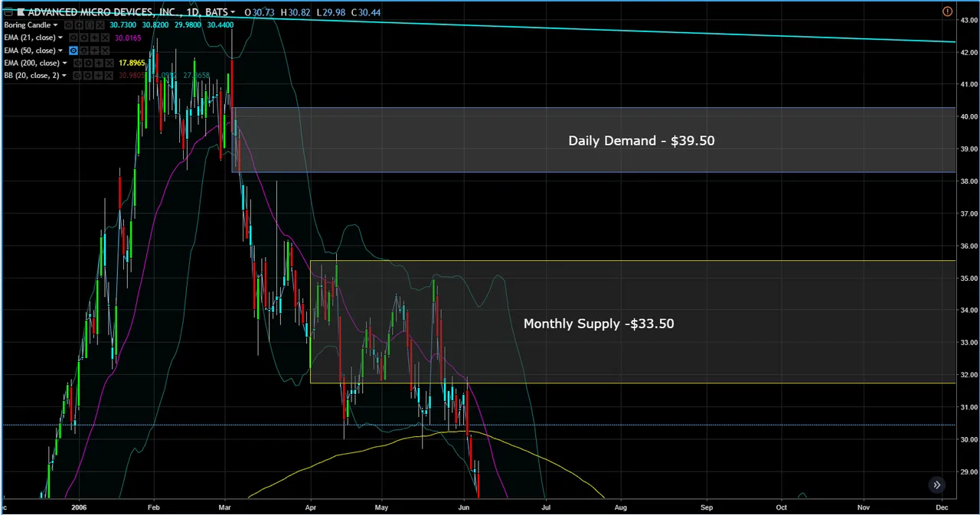Click the EMA 200 value 17.8965
The height and width of the screenshot is (515, 980).
132,63
